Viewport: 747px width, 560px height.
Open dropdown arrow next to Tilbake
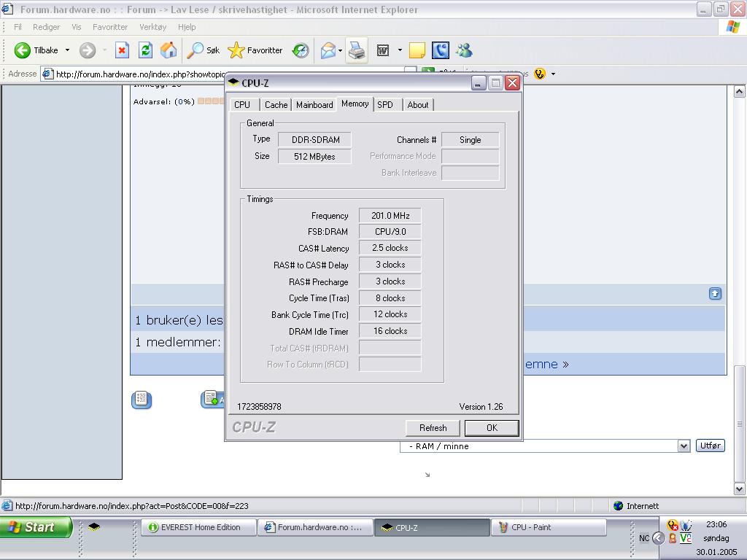click(67, 50)
